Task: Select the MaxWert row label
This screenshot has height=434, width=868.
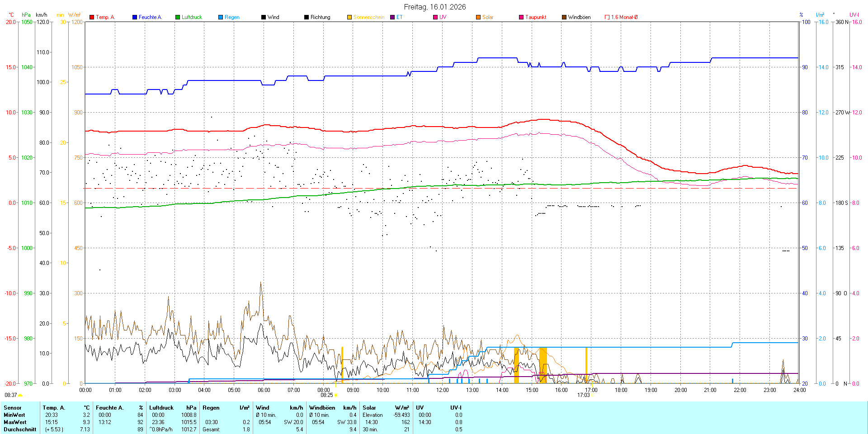Action: pos(15,422)
